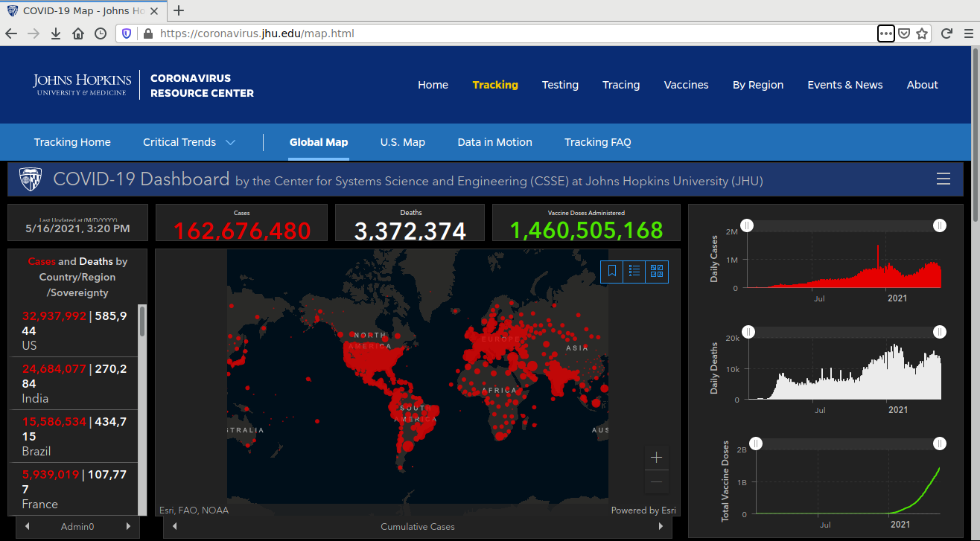Show the map legend list
The height and width of the screenshot is (541, 980).
coord(634,271)
